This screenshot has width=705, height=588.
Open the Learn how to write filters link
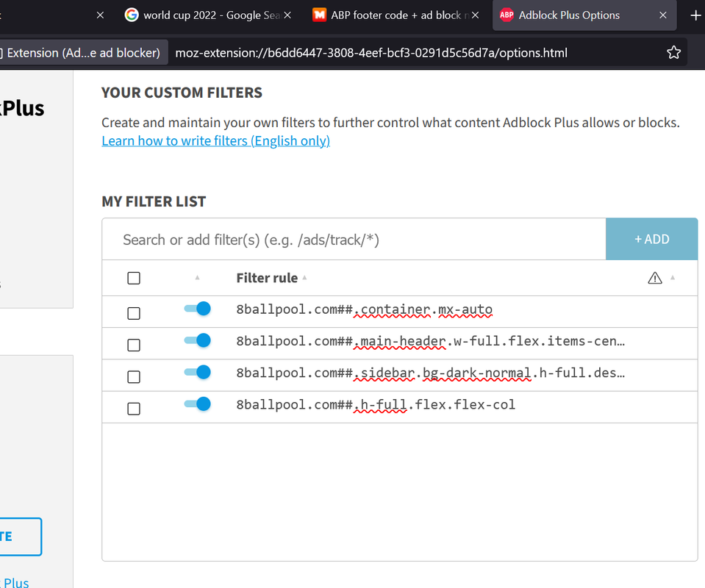(215, 141)
